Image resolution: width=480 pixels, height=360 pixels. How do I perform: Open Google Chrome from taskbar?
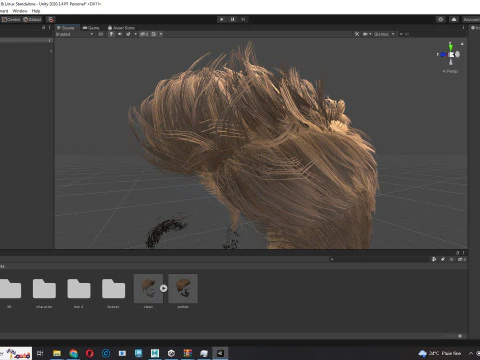click(x=73, y=353)
